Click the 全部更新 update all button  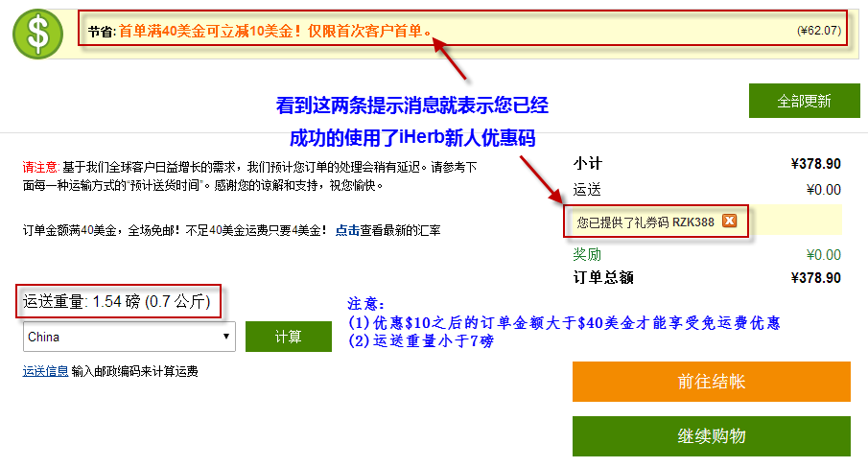pos(805,101)
